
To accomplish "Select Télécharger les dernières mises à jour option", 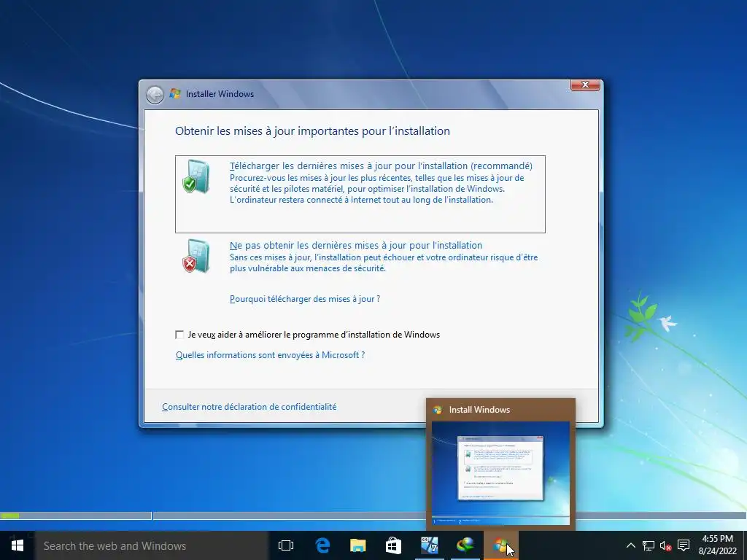I will 360,194.
